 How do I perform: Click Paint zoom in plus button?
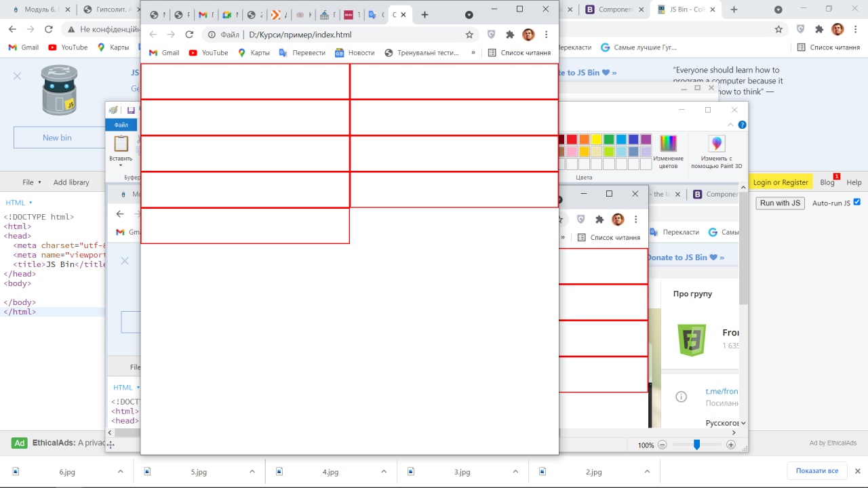pyautogui.click(x=730, y=445)
